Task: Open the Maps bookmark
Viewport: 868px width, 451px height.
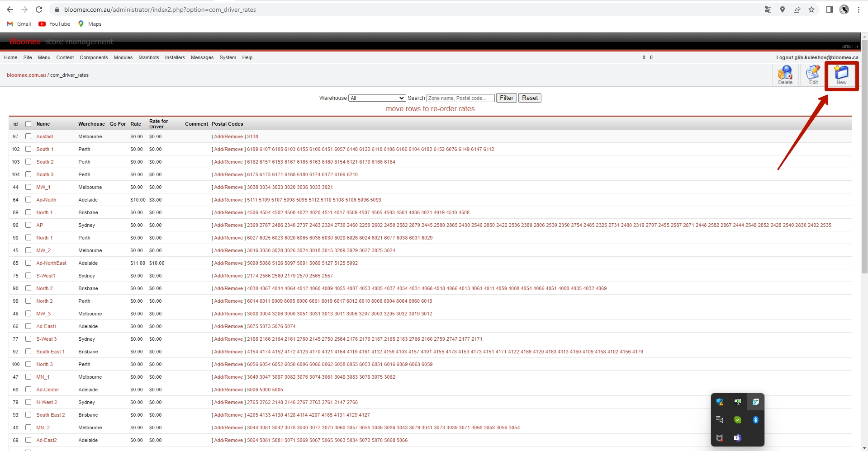Action: (90, 24)
